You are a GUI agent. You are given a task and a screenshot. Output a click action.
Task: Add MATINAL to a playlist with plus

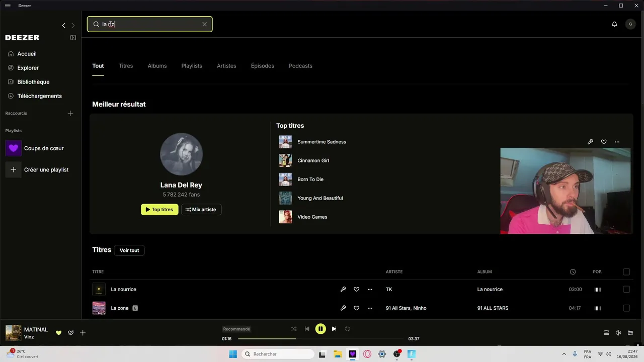click(x=83, y=333)
